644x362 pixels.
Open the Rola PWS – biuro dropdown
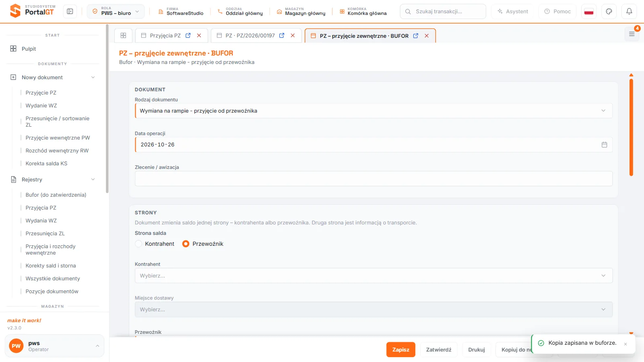click(116, 11)
